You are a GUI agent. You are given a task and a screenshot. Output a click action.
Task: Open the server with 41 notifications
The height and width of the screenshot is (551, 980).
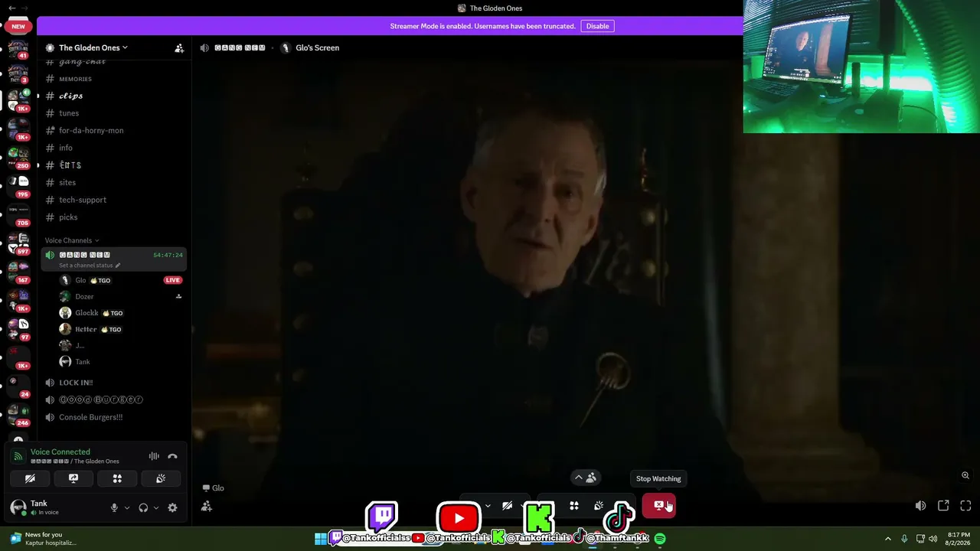pyautogui.click(x=18, y=51)
